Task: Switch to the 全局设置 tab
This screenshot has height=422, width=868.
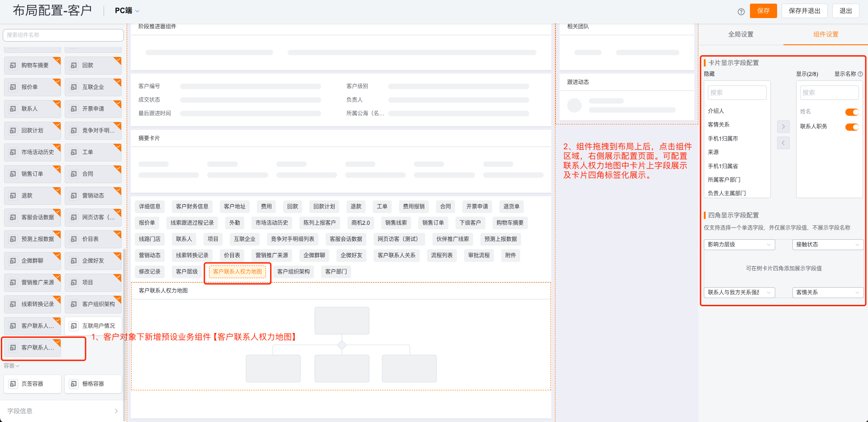Action: 741,35
